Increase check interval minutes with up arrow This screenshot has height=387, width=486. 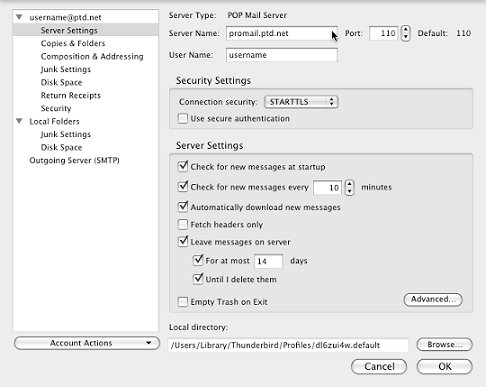pyautogui.click(x=349, y=184)
